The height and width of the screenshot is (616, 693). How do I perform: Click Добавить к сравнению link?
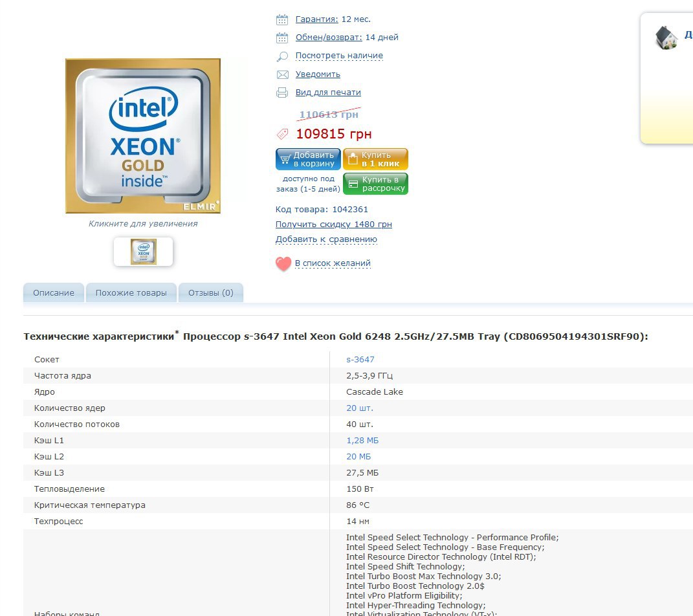click(326, 239)
